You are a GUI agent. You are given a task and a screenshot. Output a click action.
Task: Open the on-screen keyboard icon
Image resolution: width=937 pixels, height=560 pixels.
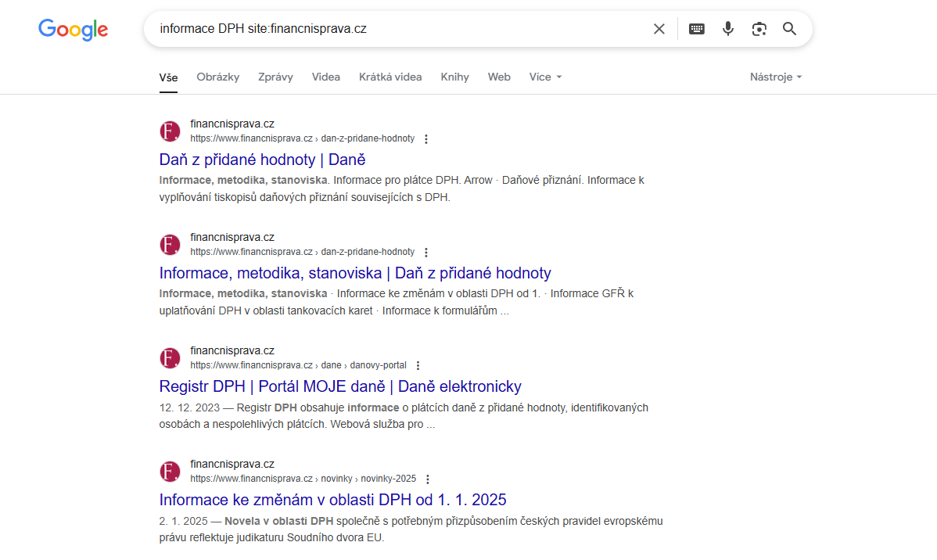pos(696,29)
